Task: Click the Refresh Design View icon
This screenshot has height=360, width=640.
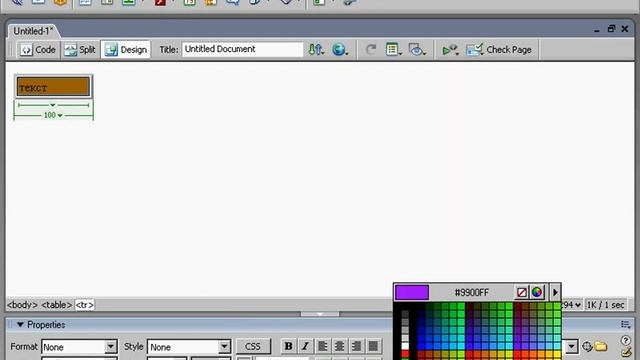Action: pyautogui.click(x=371, y=50)
